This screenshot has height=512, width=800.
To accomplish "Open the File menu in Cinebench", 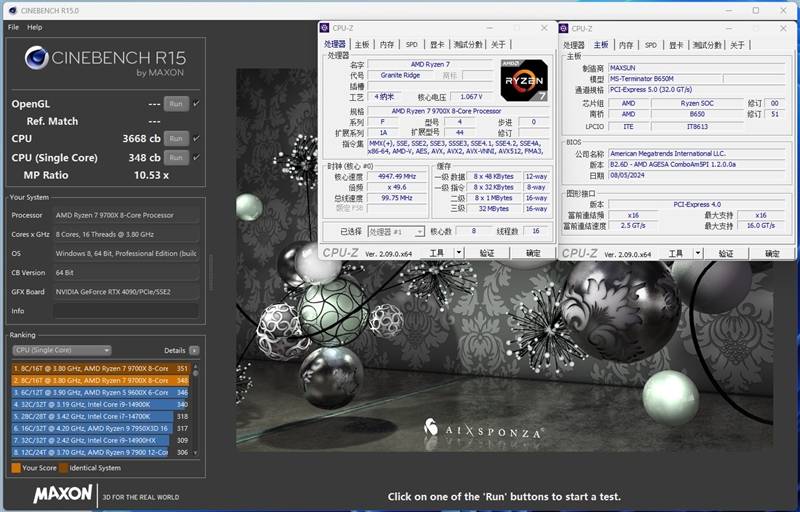I will tap(13, 27).
